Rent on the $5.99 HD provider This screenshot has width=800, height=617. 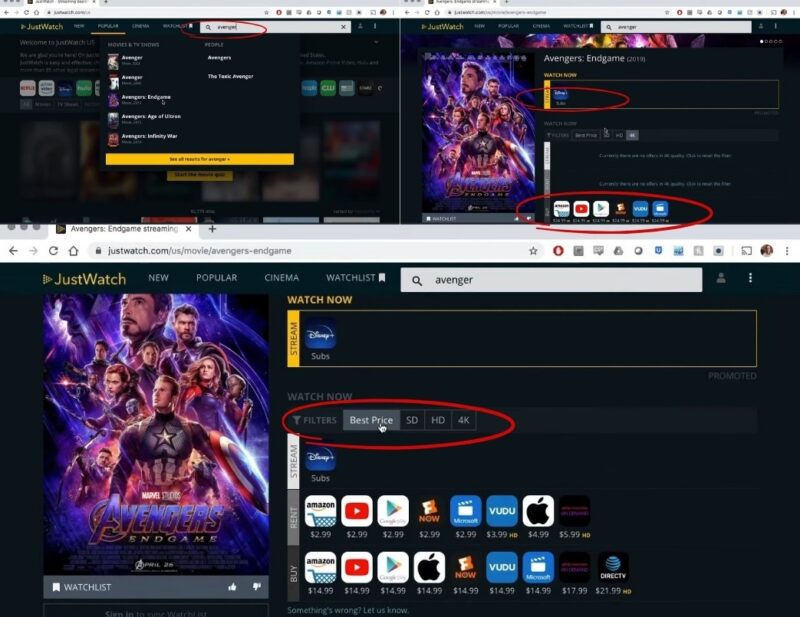(574, 511)
